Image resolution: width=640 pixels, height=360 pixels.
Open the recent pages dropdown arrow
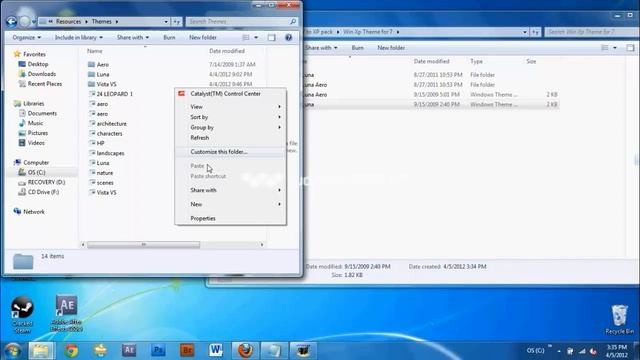pyautogui.click(x=34, y=22)
